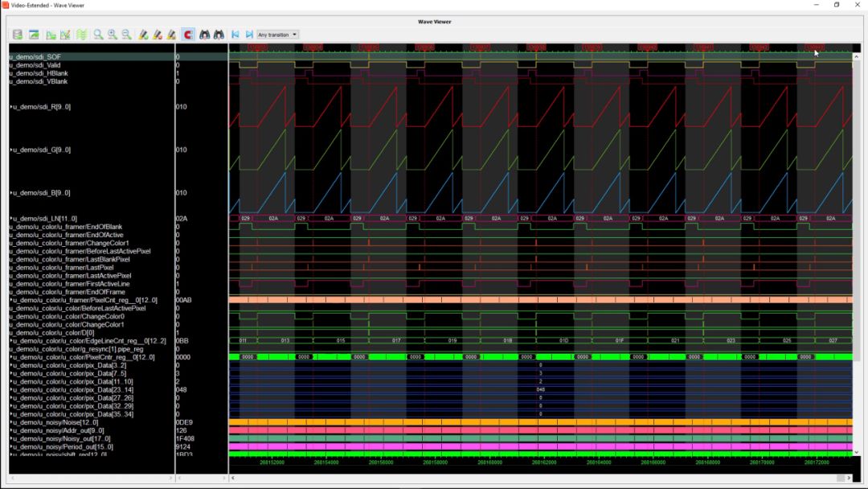The width and height of the screenshot is (868, 489).
Task: Select the u_framer/LastActivePixel signal
Action: (x=70, y=276)
